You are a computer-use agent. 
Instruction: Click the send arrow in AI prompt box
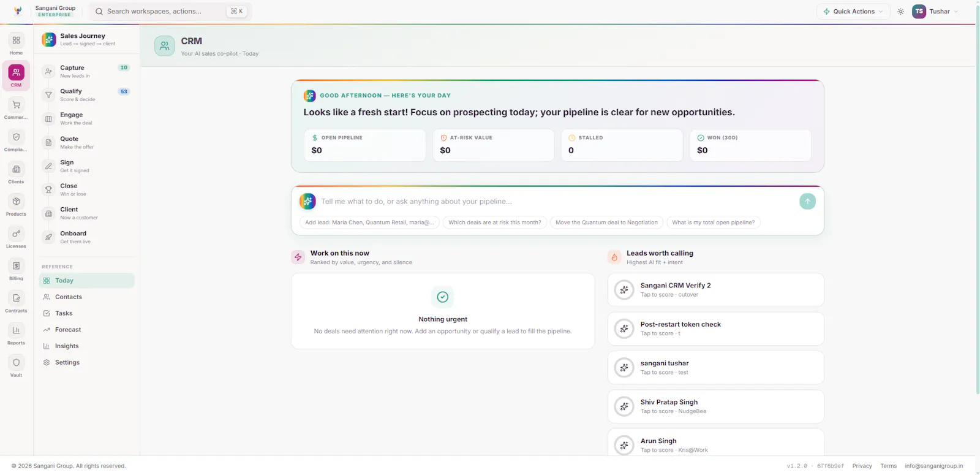(807, 201)
